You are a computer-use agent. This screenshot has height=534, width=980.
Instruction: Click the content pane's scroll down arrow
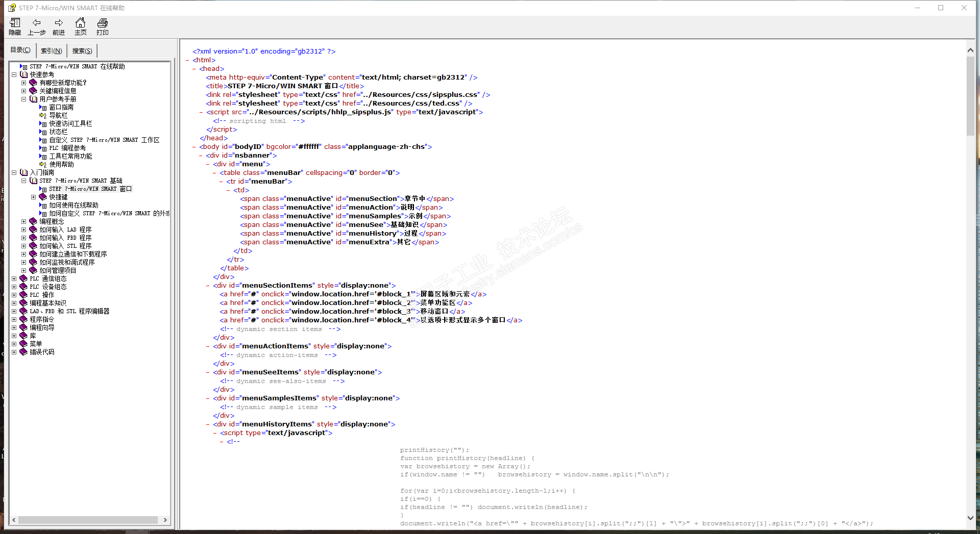(x=970, y=518)
